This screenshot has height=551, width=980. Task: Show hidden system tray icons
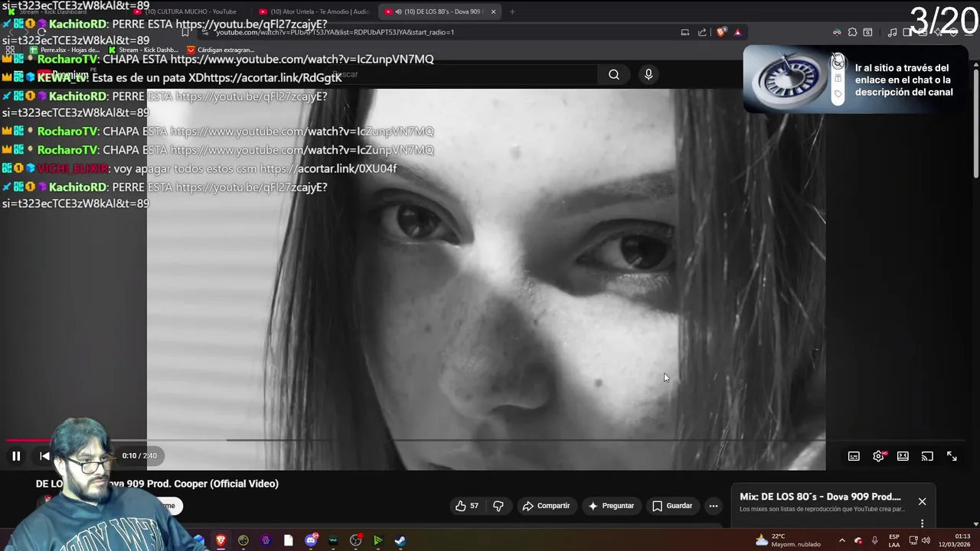[841, 540]
